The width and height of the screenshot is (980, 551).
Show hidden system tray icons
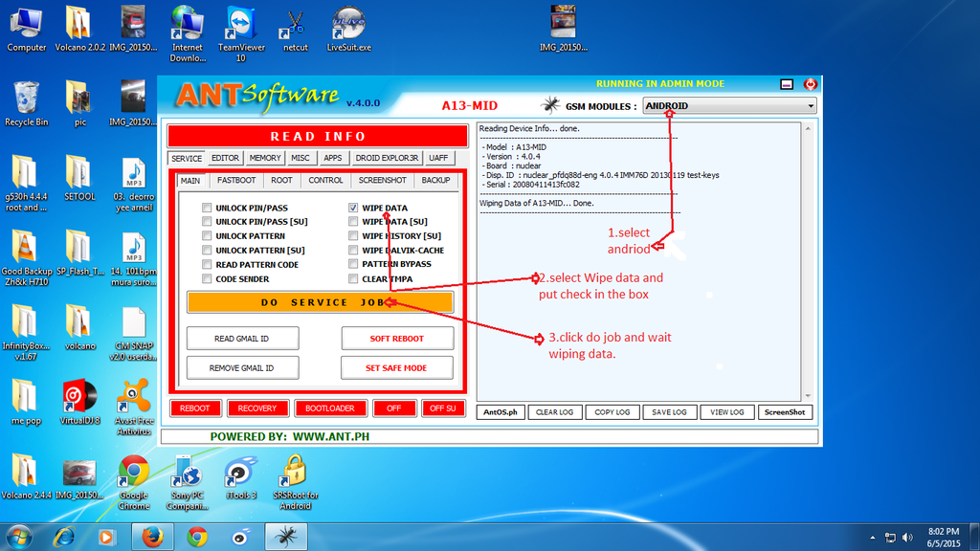click(x=872, y=537)
